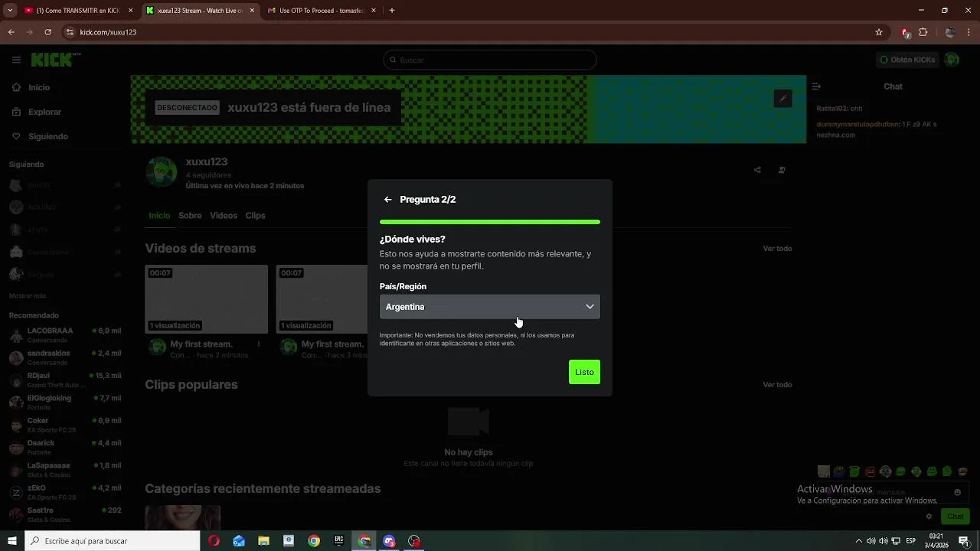Select the Inicio channel tab
Image resolution: width=980 pixels, height=551 pixels.
[159, 216]
